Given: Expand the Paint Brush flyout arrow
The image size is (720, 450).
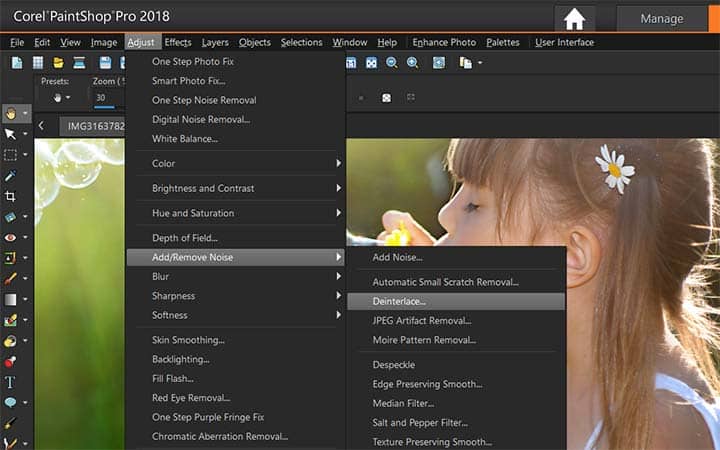Looking at the screenshot, I should coord(25,279).
